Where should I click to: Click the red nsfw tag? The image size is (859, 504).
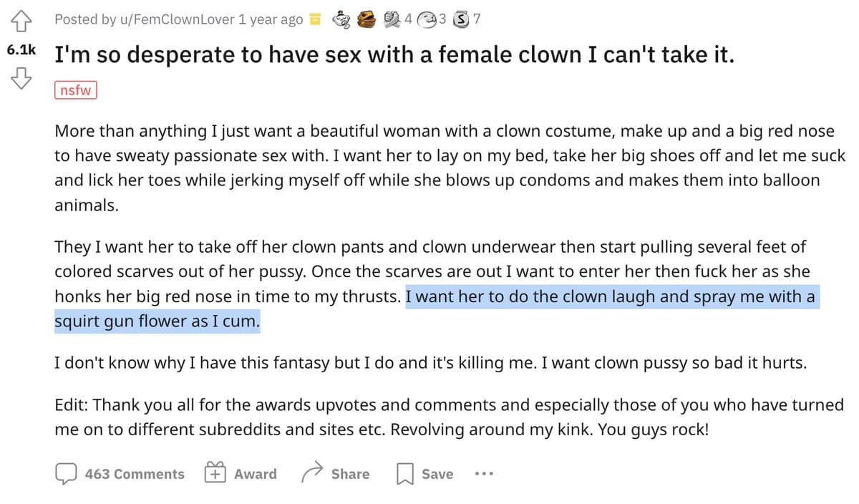point(75,90)
